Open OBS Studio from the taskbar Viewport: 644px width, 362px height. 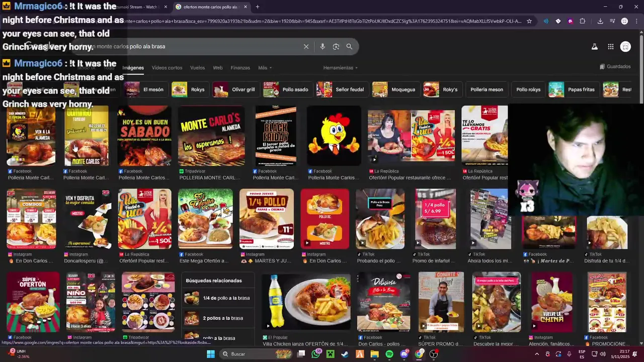point(434,354)
